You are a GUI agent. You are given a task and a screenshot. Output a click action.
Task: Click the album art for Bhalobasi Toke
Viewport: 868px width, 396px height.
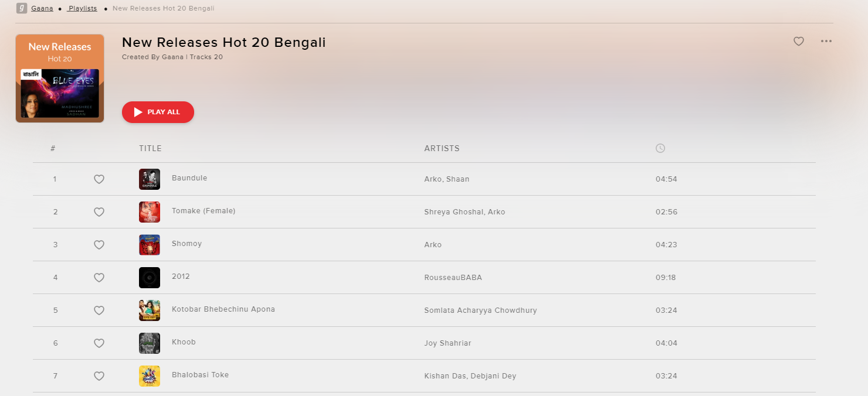(150, 376)
